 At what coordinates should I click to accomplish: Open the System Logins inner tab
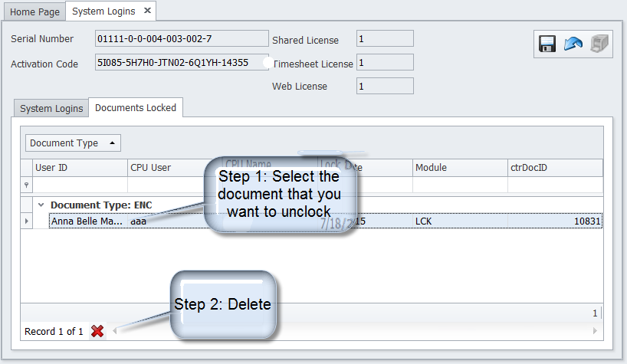tap(51, 109)
